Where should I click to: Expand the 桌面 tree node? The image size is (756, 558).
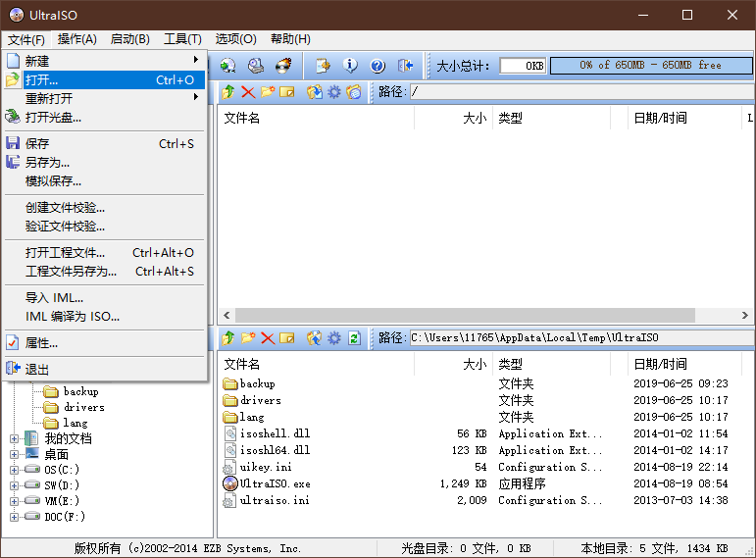pos(14,454)
